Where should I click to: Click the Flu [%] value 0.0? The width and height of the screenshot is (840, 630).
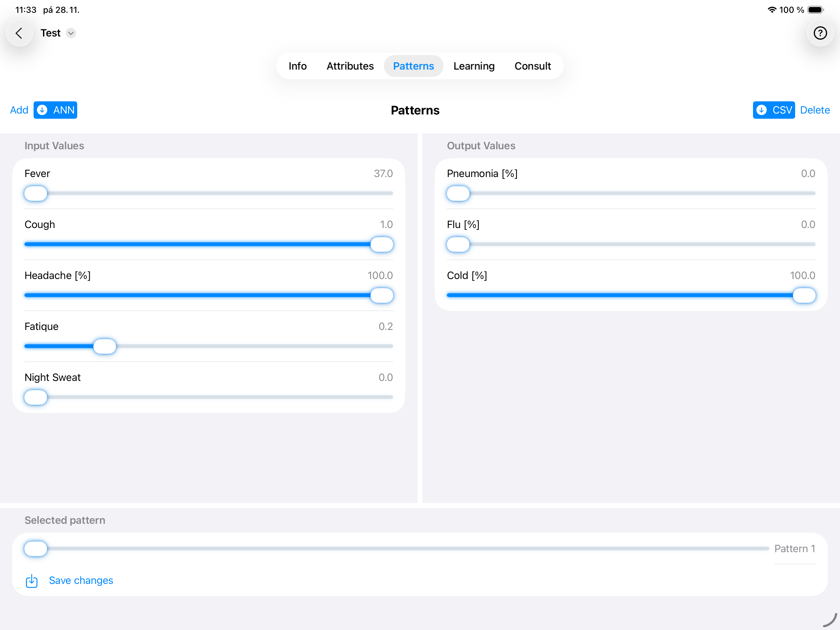click(x=808, y=224)
